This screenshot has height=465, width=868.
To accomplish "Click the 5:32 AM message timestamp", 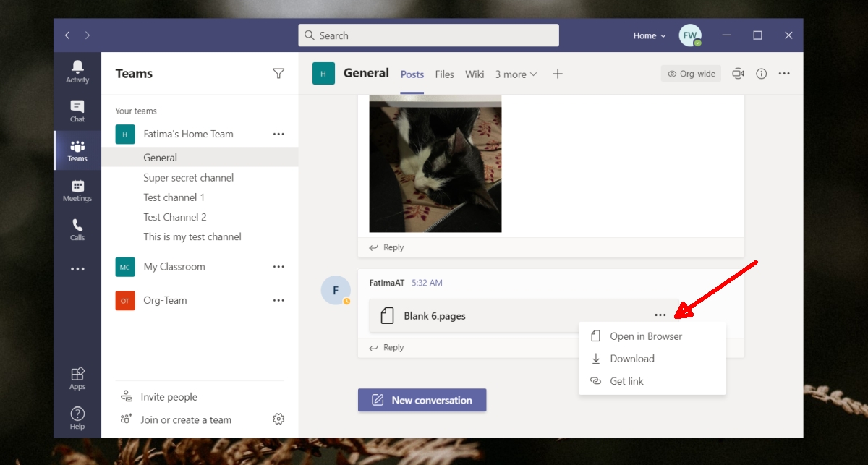I will tap(427, 283).
